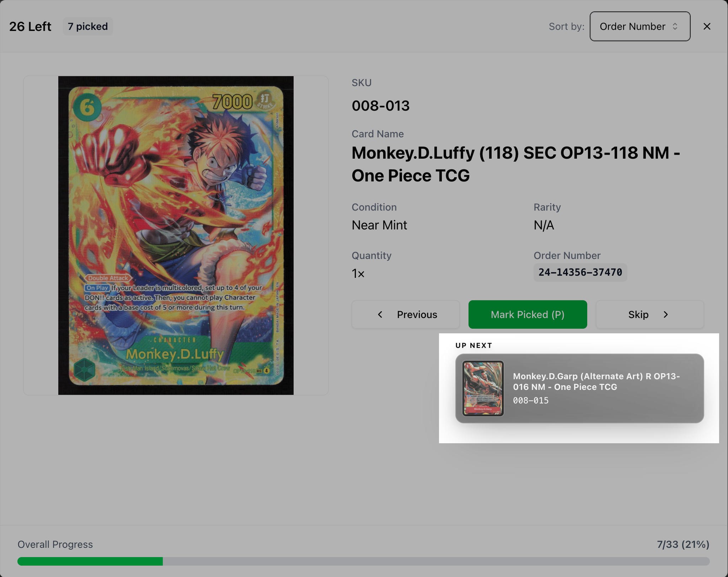Click the Monkey.D.Garp up next thumbnail

pyautogui.click(x=483, y=388)
